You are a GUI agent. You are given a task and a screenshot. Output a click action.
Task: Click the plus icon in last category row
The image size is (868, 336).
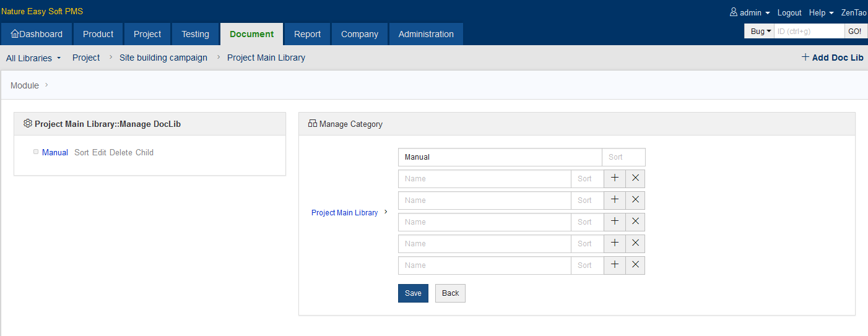pyautogui.click(x=614, y=265)
